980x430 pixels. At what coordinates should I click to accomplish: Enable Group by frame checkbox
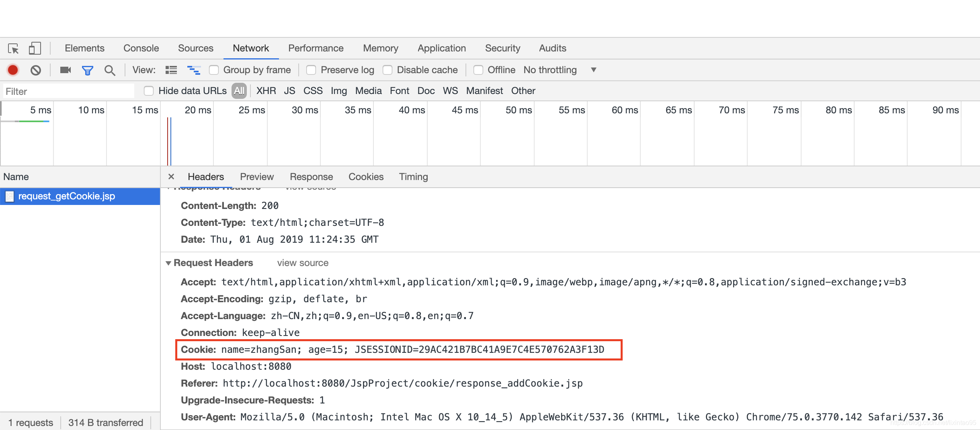pos(214,70)
